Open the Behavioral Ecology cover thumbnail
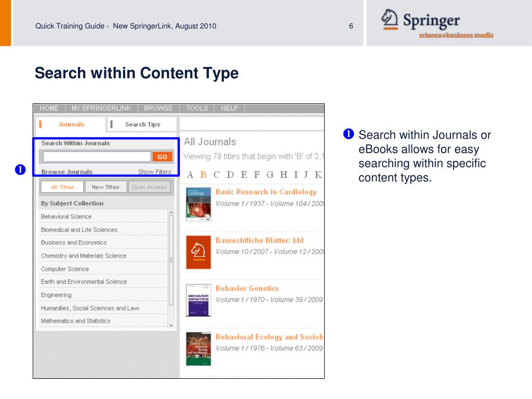The height and width of the screenshot is (399, 532). [198, 349]
